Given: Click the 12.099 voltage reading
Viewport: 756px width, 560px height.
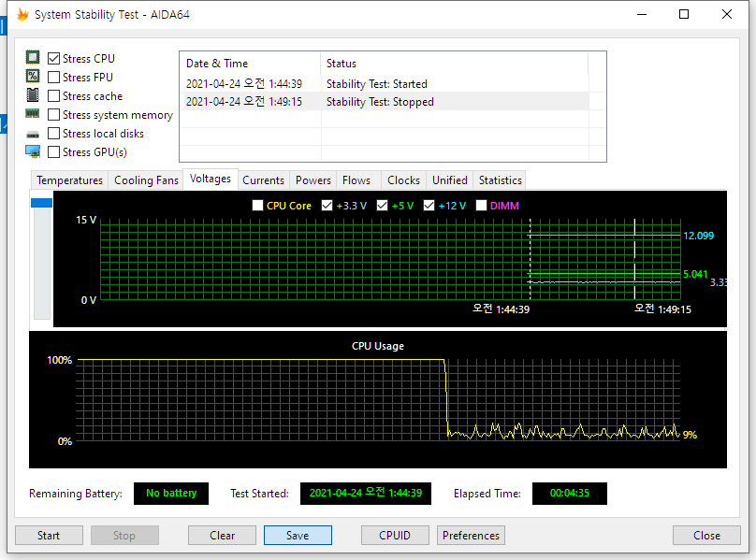Looking at the screenshot, I should (698, 236).
